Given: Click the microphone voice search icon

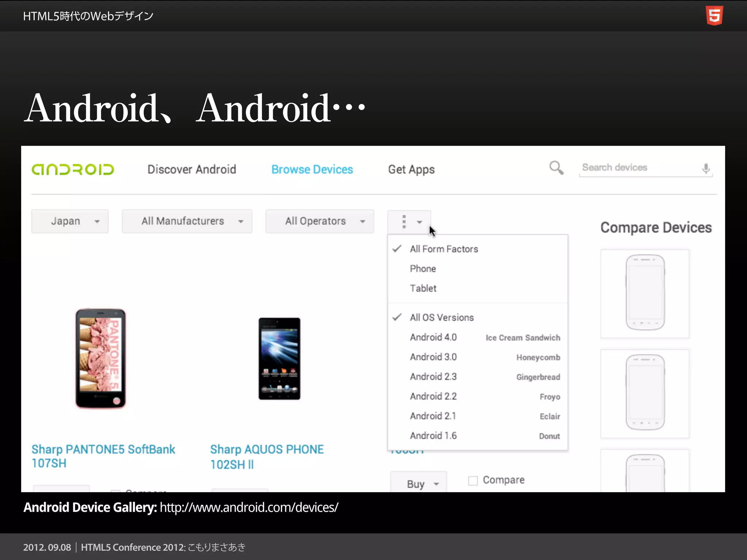Looking at the screenshot, I should click(706, 168).
